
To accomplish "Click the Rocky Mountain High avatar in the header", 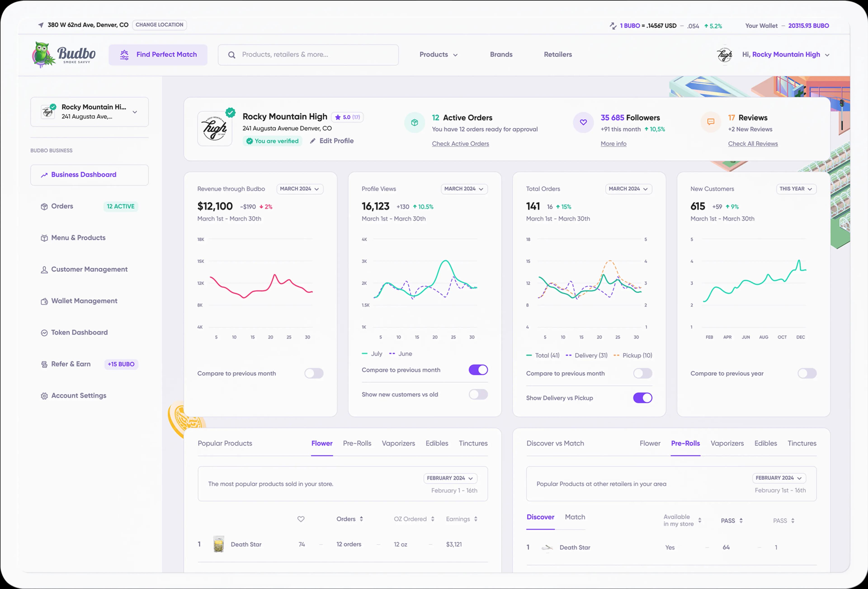I will click(725, 55).
